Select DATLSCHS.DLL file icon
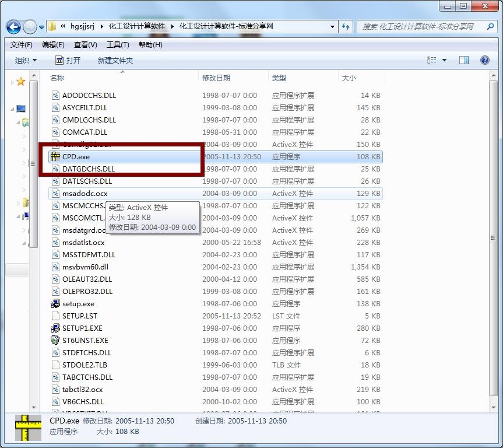Image resolution: width=503 pixels, height=448 pixels. (55, 181)
